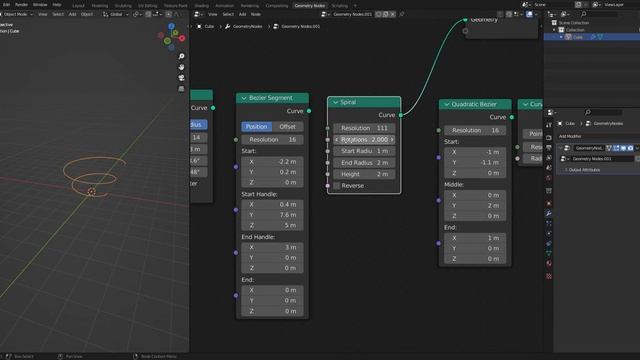Screen dimensions: 640x360
Task: Click the Scene Collection row
Action: (573, 23)
